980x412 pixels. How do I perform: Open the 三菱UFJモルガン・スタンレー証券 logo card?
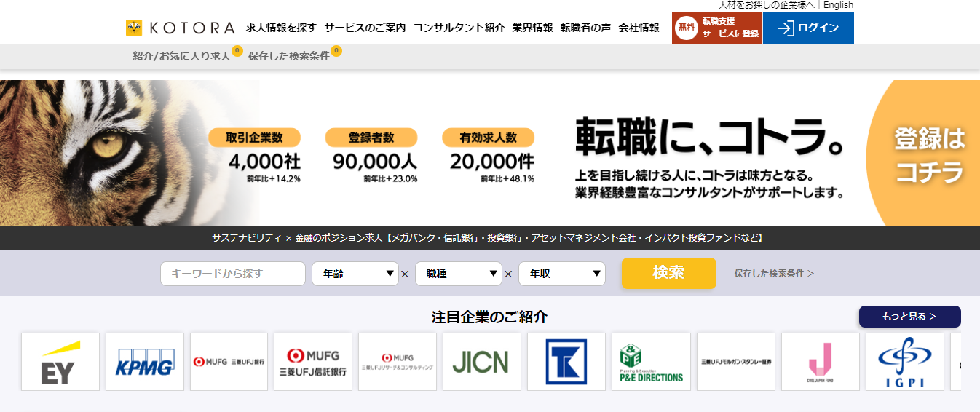point(736,362)
